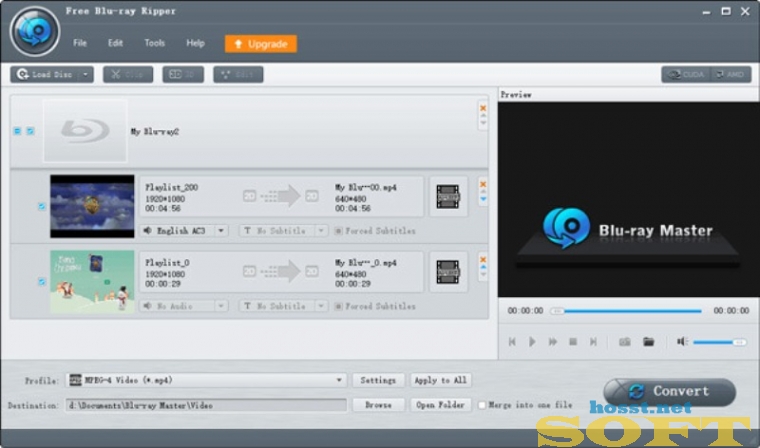Viewport: 760px width, 448px height.
Task: Minimize the Blu-ray Ripper window
Action: pyautogui.click(x=706, y=12)
